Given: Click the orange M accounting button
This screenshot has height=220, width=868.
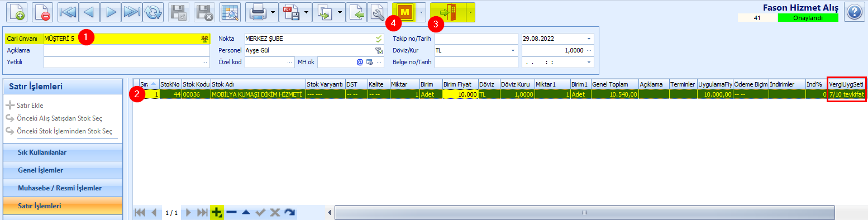Looking at the screenshot, I should 404,12.
